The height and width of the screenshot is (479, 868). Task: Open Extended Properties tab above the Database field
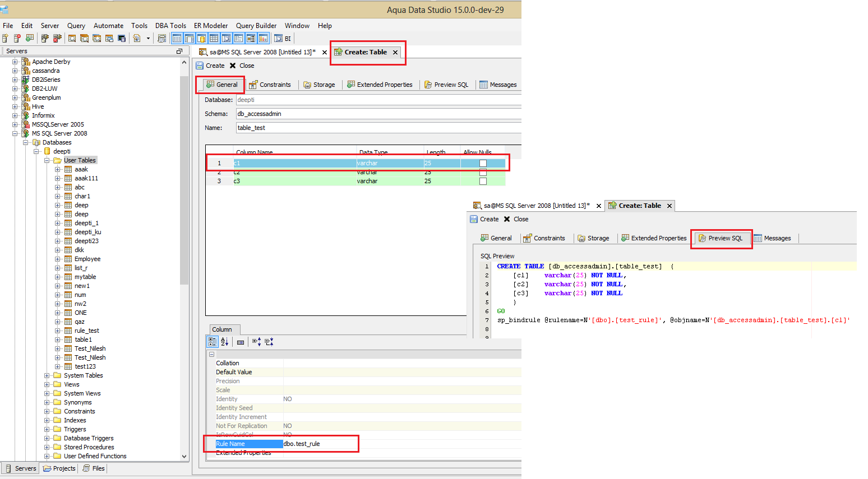click(380, 85)
